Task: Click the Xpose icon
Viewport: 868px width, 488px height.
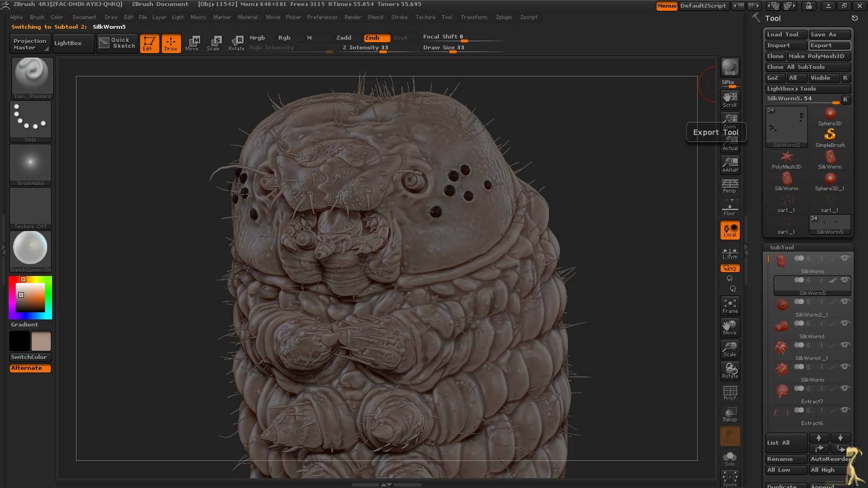Action: coord(730,478)
